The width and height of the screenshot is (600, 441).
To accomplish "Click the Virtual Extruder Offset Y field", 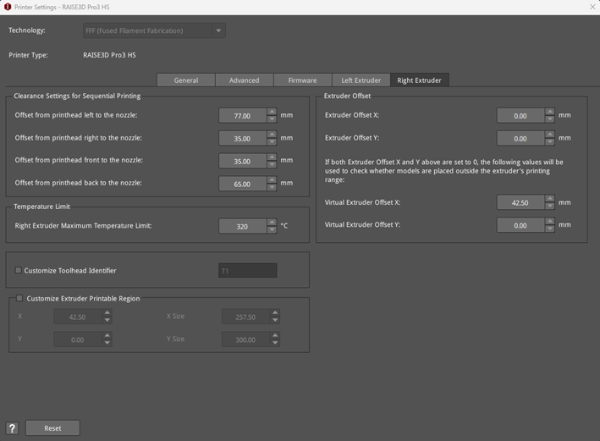I will pos(518,225).
